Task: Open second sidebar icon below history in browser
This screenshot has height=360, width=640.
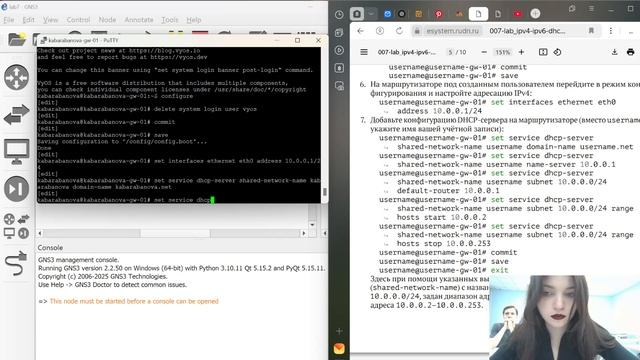Action: point(339,33)
